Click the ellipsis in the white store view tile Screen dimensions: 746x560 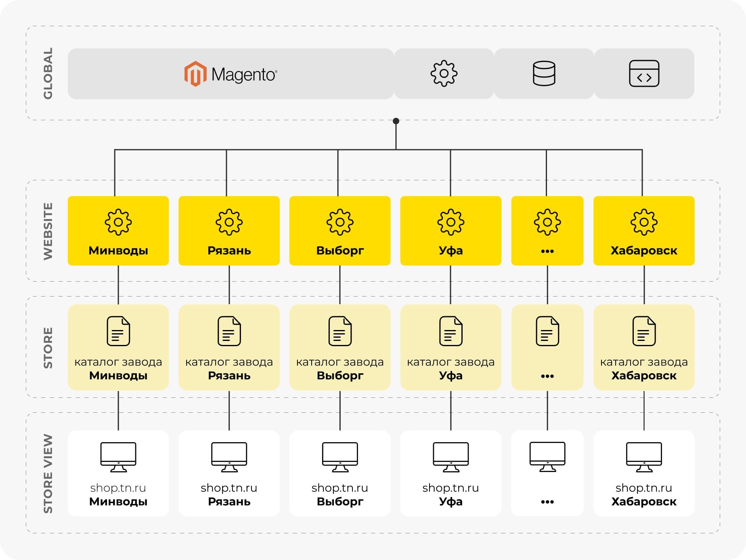(547, 501)
